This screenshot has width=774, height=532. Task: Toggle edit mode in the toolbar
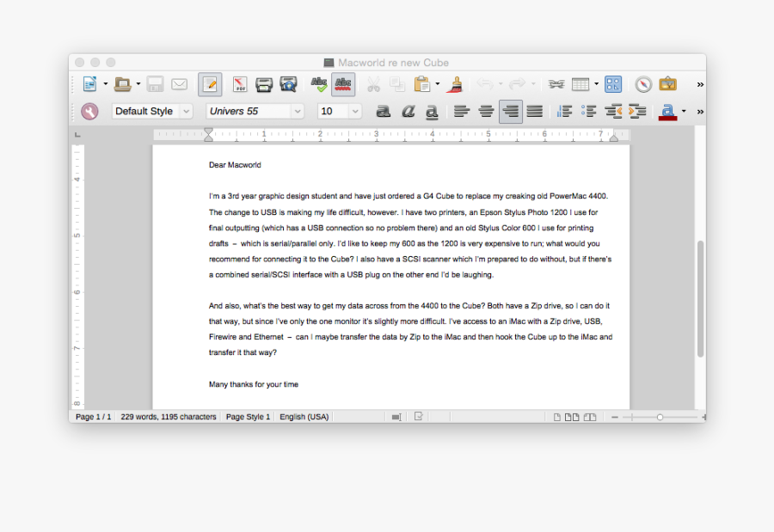pyautogui.click(x=208, y=83)
